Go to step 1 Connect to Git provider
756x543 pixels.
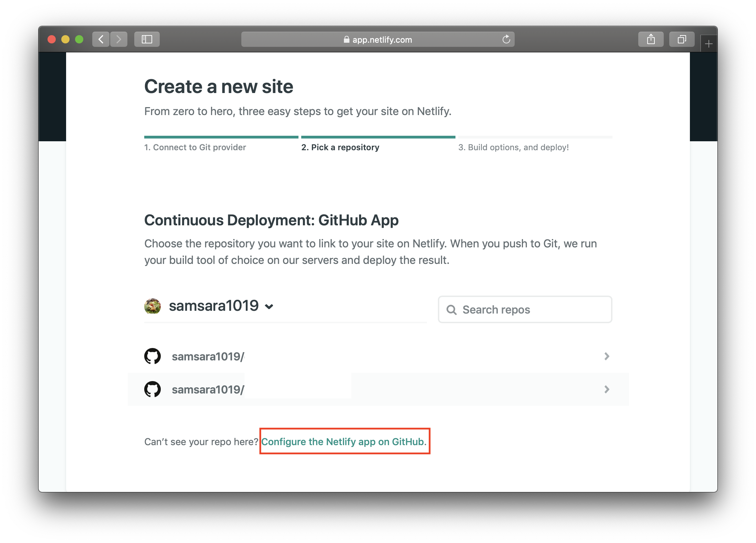pos(195,147)
